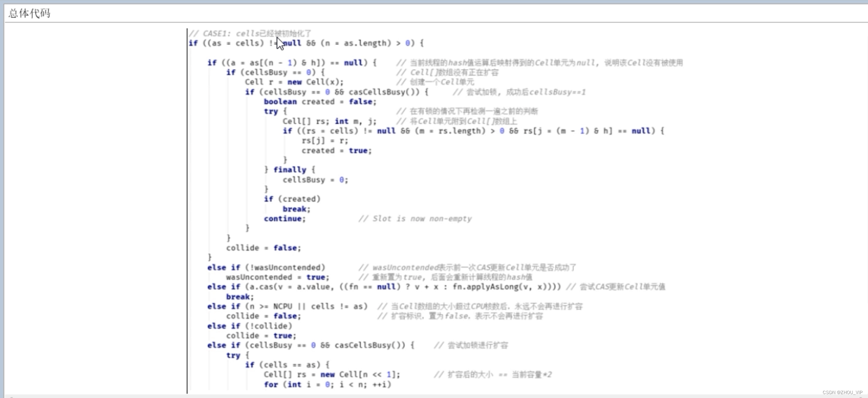Select the "collide = false;" statement
The height and width of the screenshot is (398, 868).
(263, 248)
